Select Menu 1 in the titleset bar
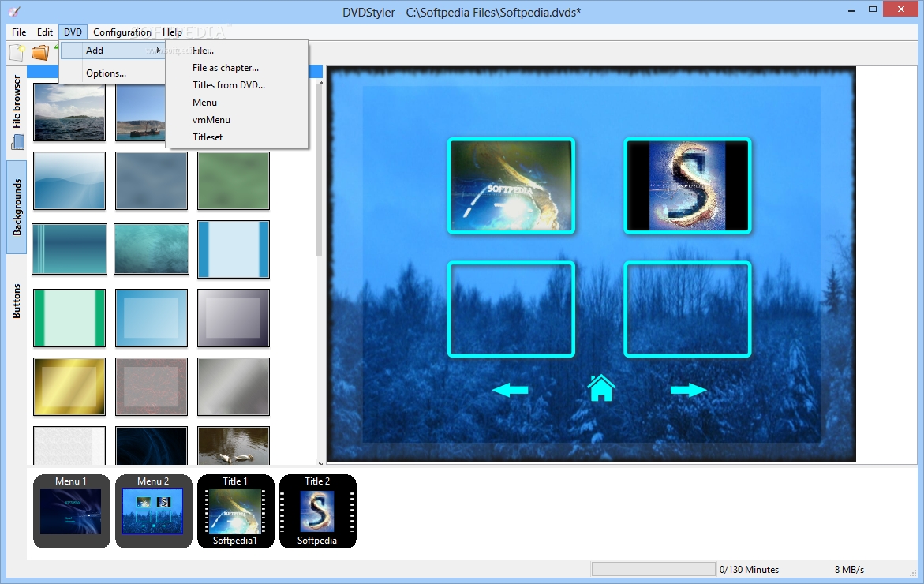The image size is (924, 584). click(71, 511)
